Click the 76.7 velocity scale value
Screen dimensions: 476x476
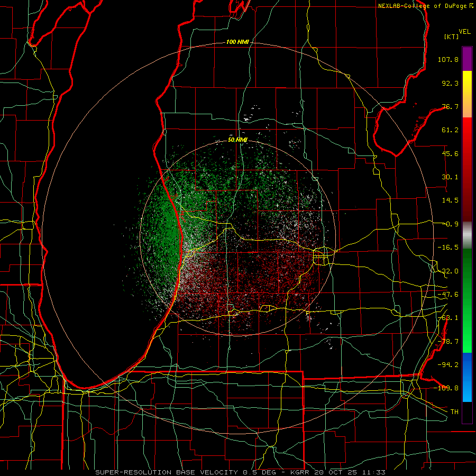(450, 106)
